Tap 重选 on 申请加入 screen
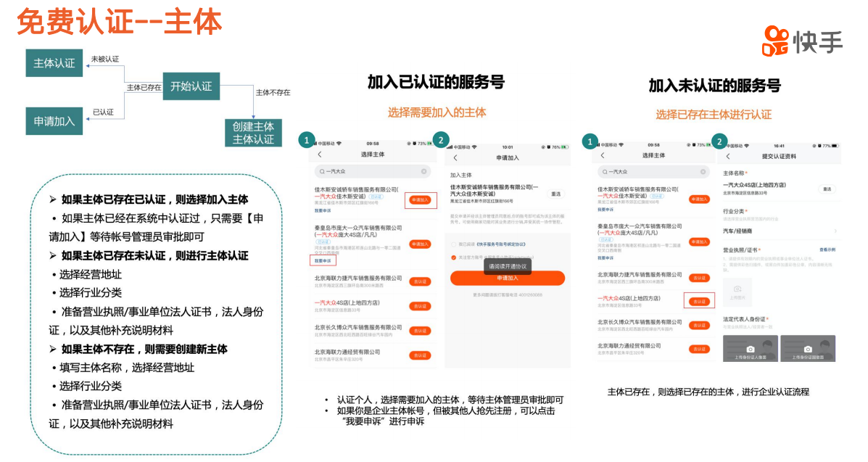Screen dimensions: 868x462 click(555, 194)
